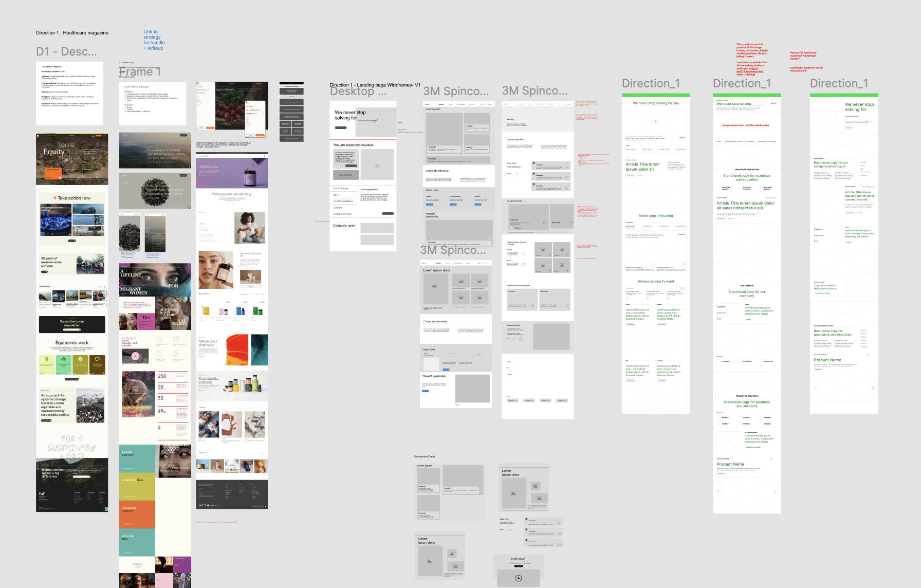Select the 'Desktop ...' frame label

click(x=358, y=91)
